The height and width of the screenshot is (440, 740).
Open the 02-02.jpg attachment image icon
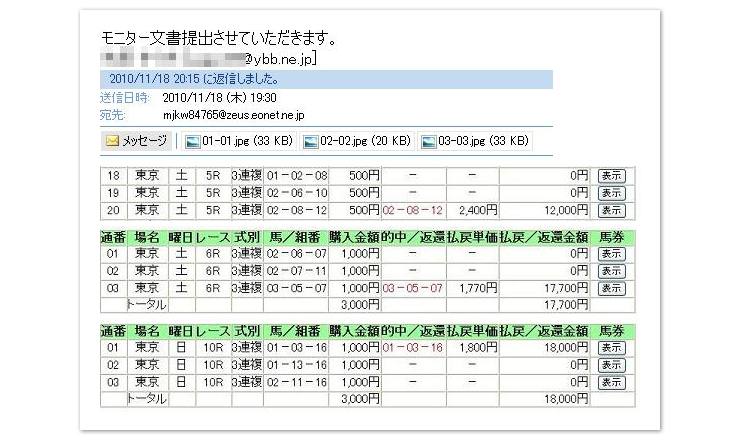click(310, 141)
